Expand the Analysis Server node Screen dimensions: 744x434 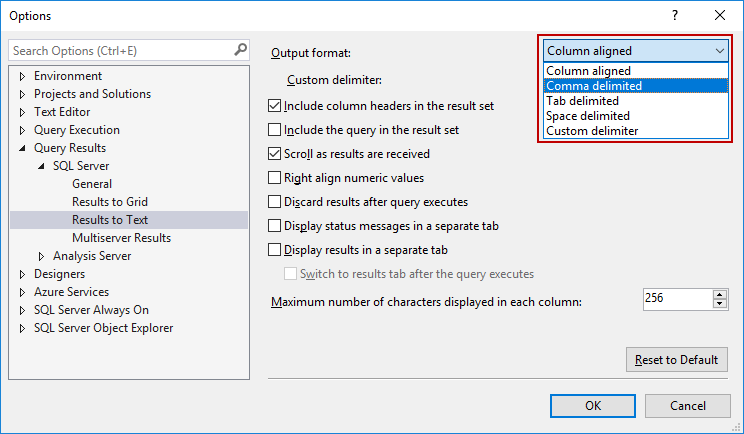42,256
